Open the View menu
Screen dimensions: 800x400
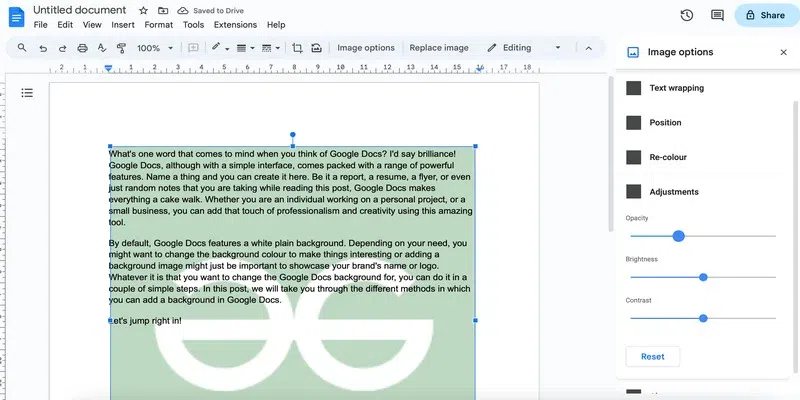pos(92,24)
